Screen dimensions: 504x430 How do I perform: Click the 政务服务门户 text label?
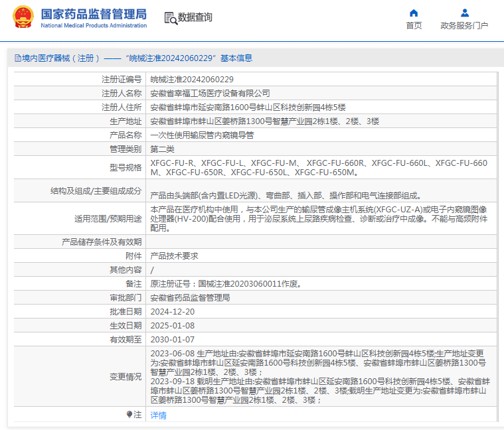coord(464,26)
